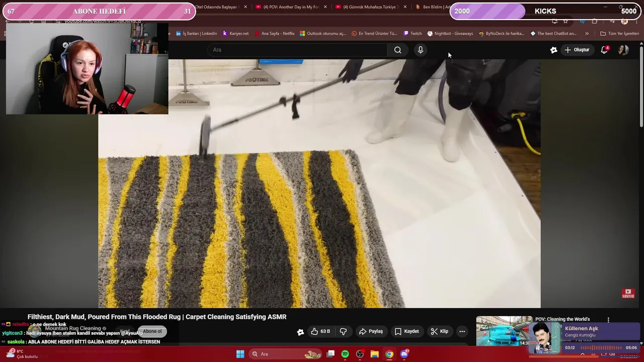The width and height of the screenshot is (644, 362).
Task: Open 'Nightbot - Giveaways' bookmark
Action: coord(450,34)
